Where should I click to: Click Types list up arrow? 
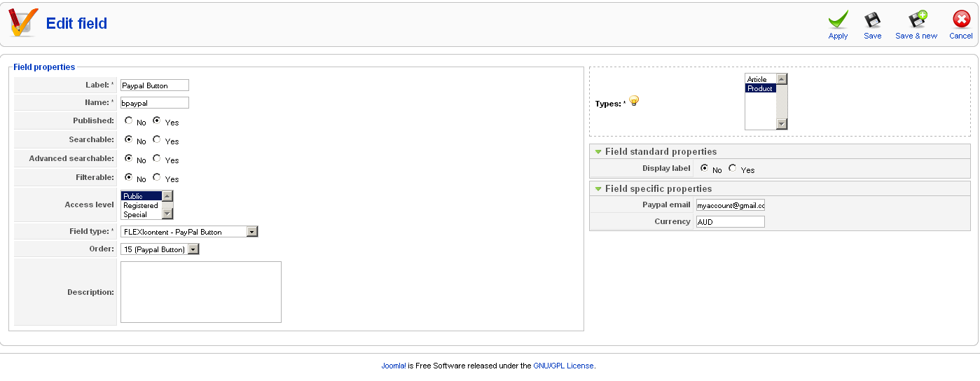782,79
